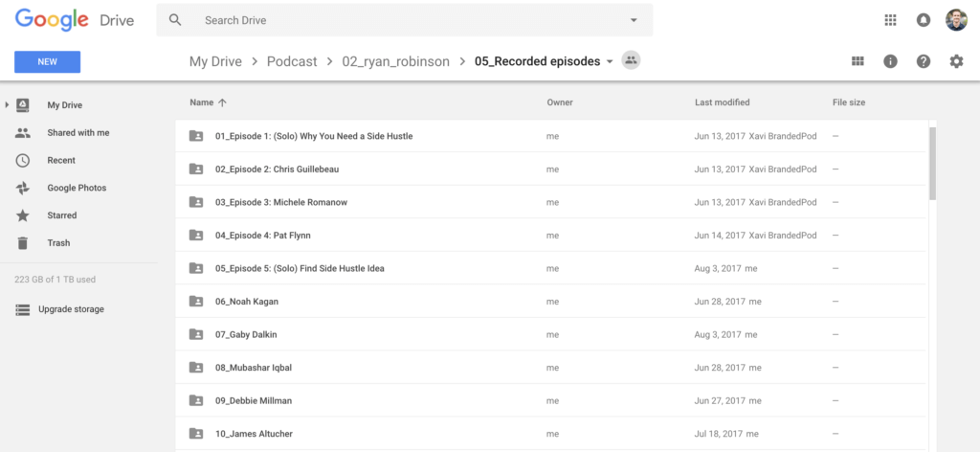The width and height of the screenshot is (980, 452).
Task: Select My Drive in the sidebar
Action: [x=64, y=105]
